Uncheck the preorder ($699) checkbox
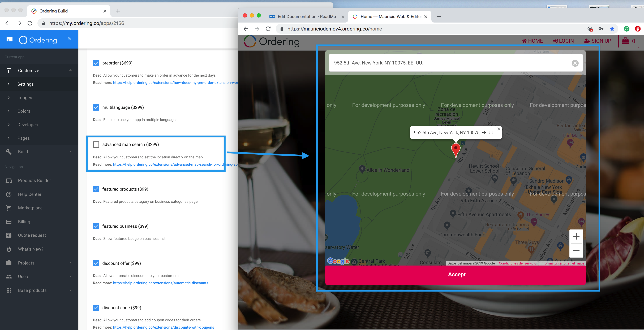Image resolution: width=644 pixels, height=330 pixels. coord(96,63)
